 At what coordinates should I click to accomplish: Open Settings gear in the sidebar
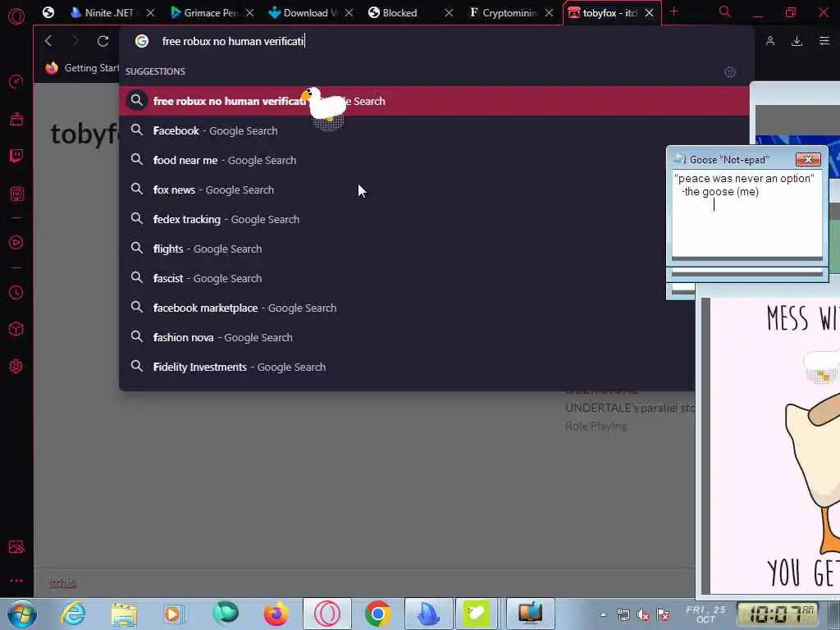click(16, 367)
